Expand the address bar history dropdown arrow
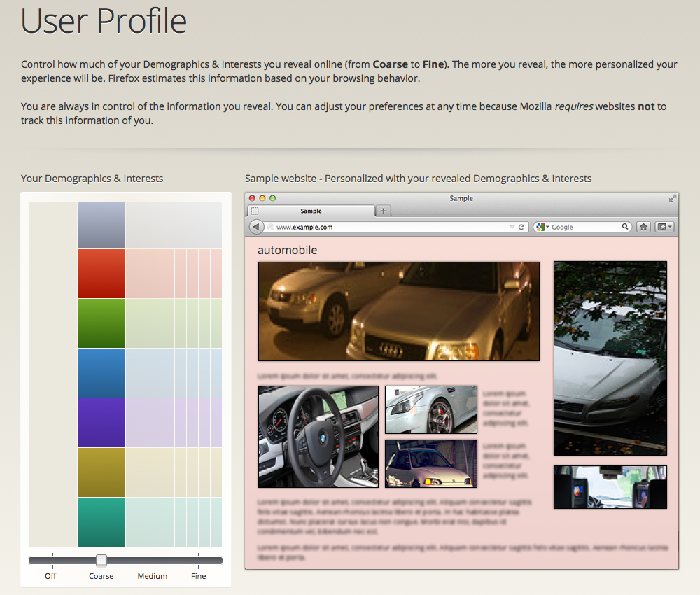Screen dimensions: 700x595 pyautogui.click(x=512, y=227)
